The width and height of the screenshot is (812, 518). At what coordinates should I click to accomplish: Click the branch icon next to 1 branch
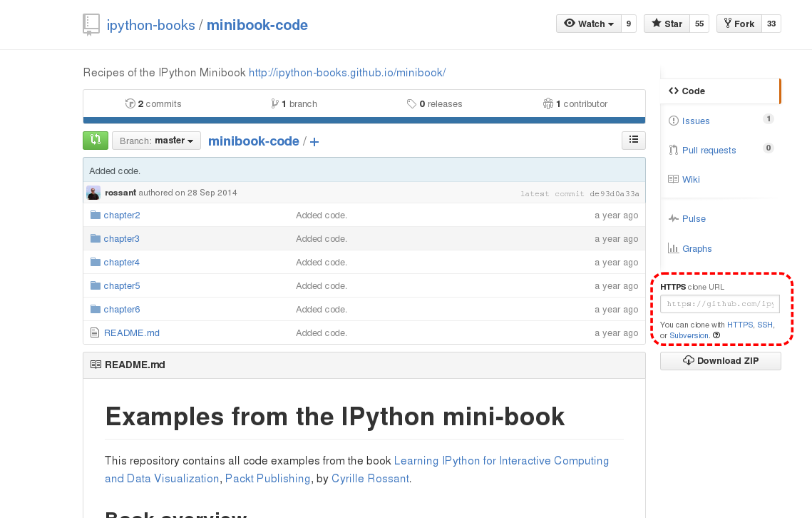coord(275,103)
